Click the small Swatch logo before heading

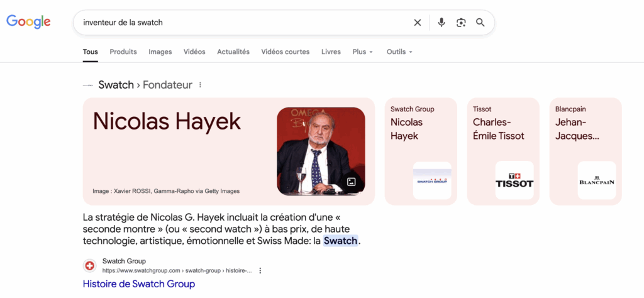87,86
